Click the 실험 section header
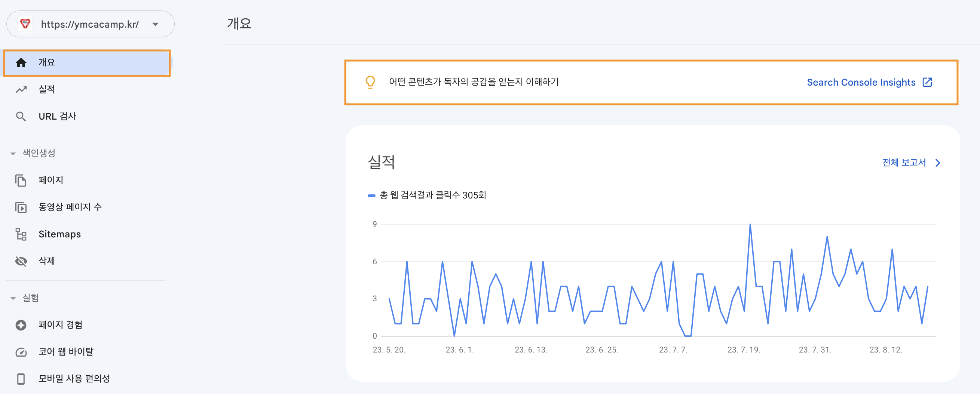Viewport: 980px width, 394px height. [30, 298]
